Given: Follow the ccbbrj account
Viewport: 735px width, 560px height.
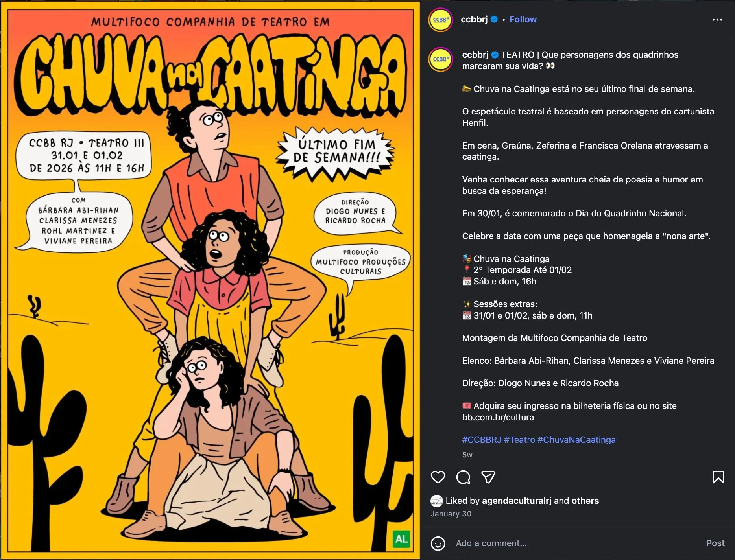Looking at the screenshot, I should 523,19.
